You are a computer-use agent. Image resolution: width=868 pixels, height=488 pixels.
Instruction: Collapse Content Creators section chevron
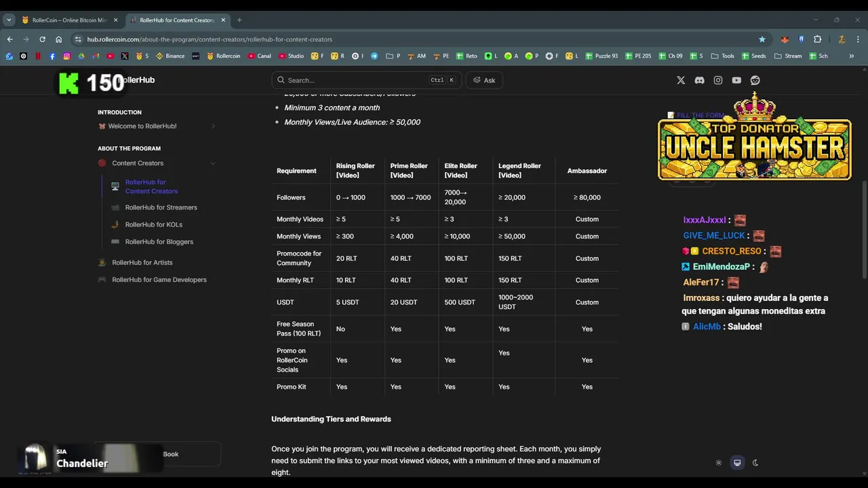click(213, 163)
